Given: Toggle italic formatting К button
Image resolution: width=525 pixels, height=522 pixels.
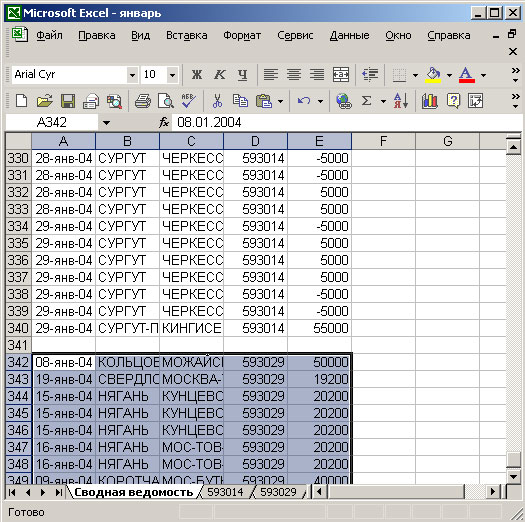Looking at the screenshot, I should tap(220, 74).
